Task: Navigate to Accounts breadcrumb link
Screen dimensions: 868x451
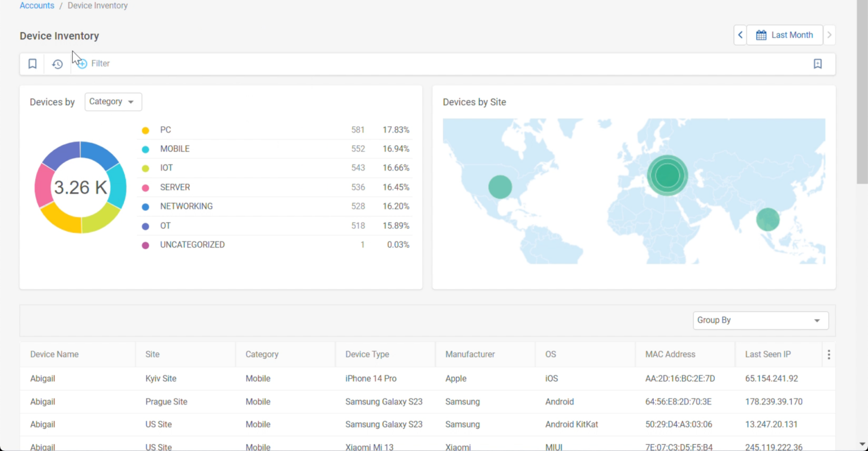Action: click(37, 6)
